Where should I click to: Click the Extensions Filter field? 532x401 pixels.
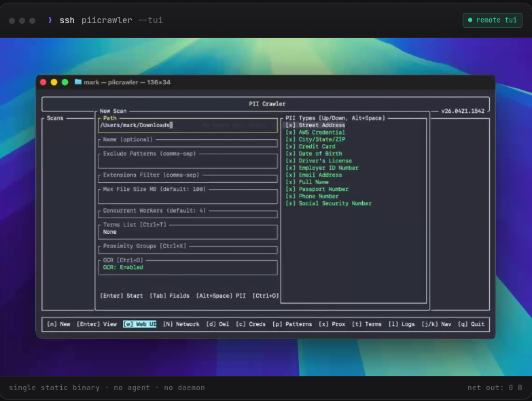pos(188,179)
